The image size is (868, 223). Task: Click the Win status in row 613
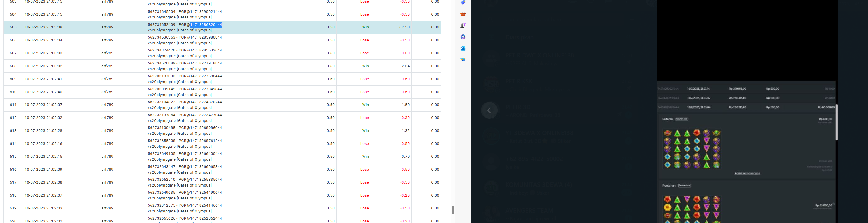[365, 131]
